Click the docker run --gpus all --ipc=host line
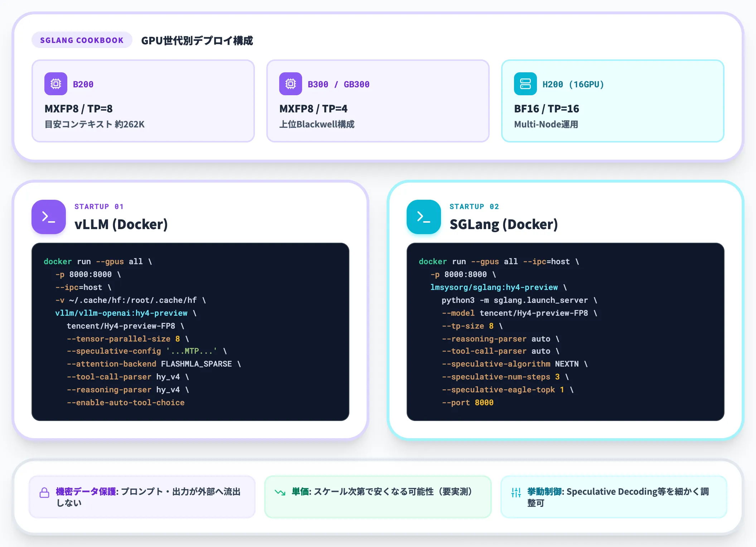 (x=499, y=261)
